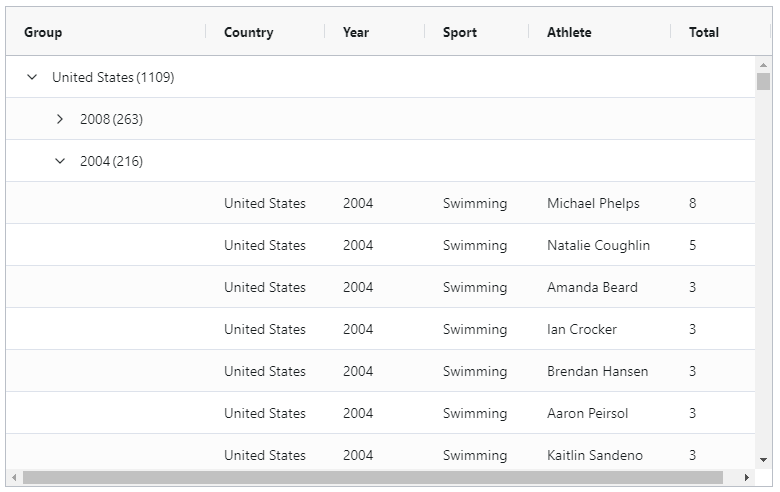Screen dimensions: 780x492
Task: Click the Year column header
Action: click(355, 32)
